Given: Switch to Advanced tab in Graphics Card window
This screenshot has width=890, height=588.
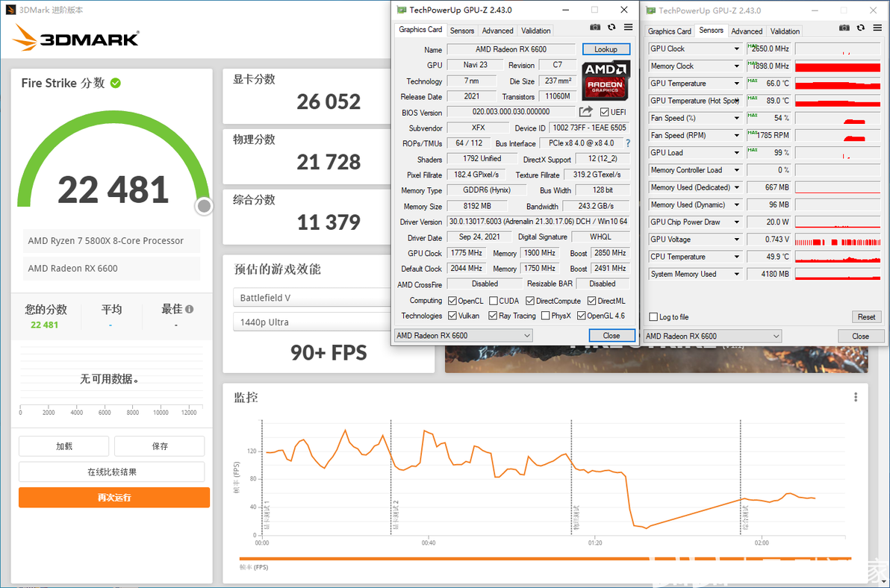Looking at the screenshot, I should click(x=498, y=31).
